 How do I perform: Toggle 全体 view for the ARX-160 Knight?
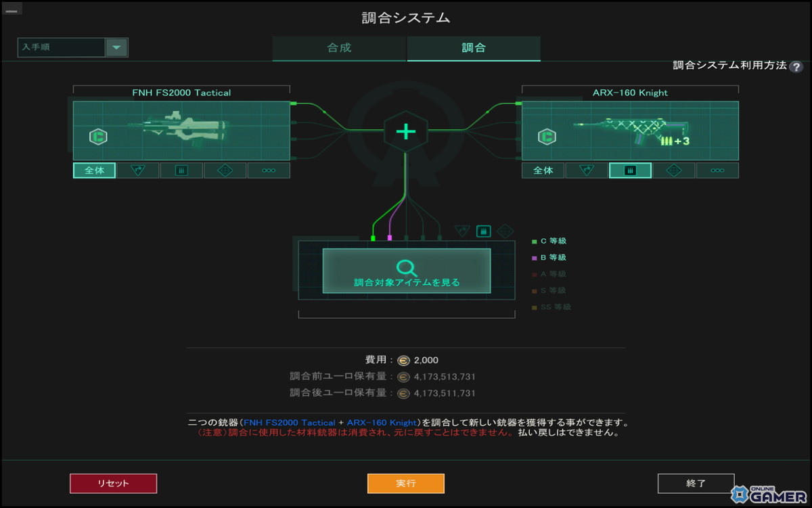(542, 170)
